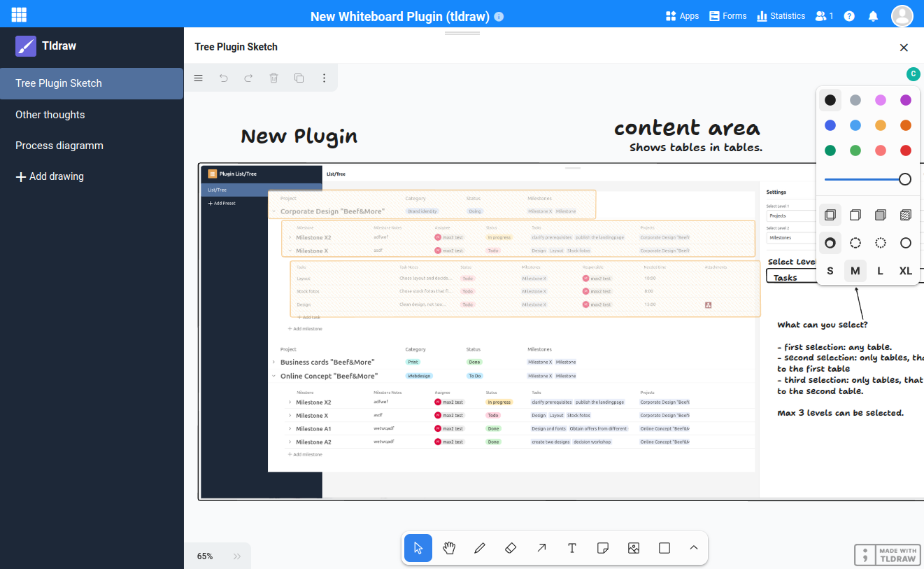The image size is (924, 569).
Task: Click the redo arrow icon
Action: tap(248, 78)
